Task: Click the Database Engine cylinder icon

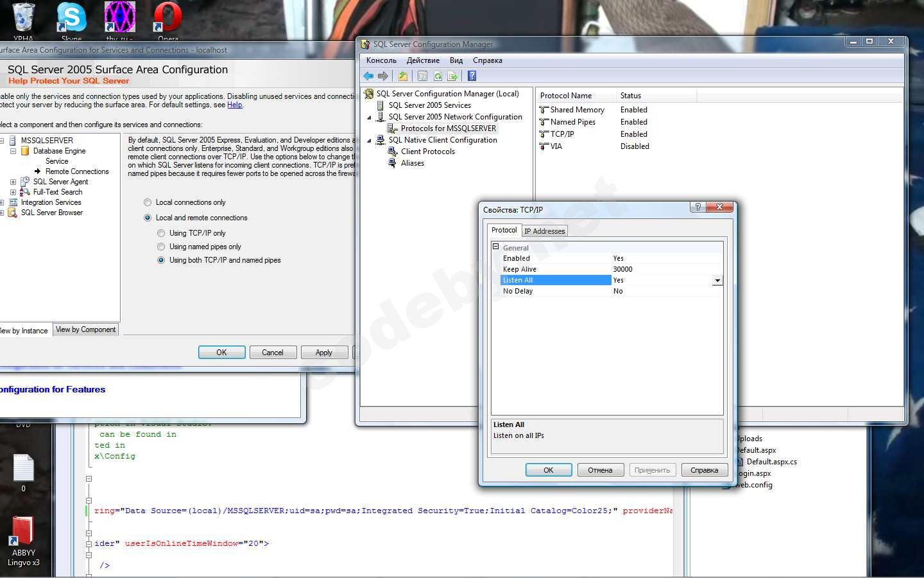Action: coord(25,151)
